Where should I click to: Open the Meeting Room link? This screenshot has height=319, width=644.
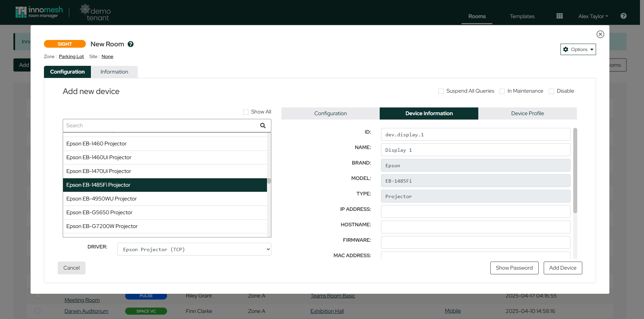click(82, 300)
